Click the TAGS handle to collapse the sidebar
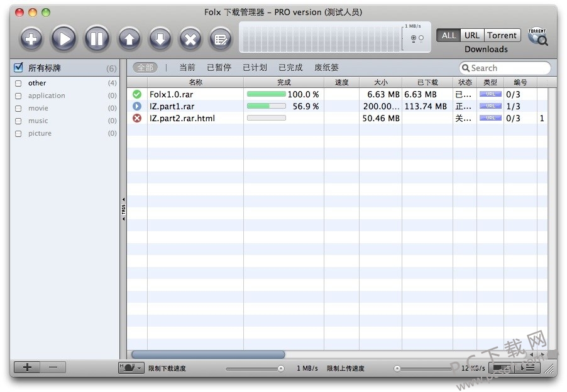Image resolution: width=567 pixels, height=392 pixels. [x=123, y=209]
